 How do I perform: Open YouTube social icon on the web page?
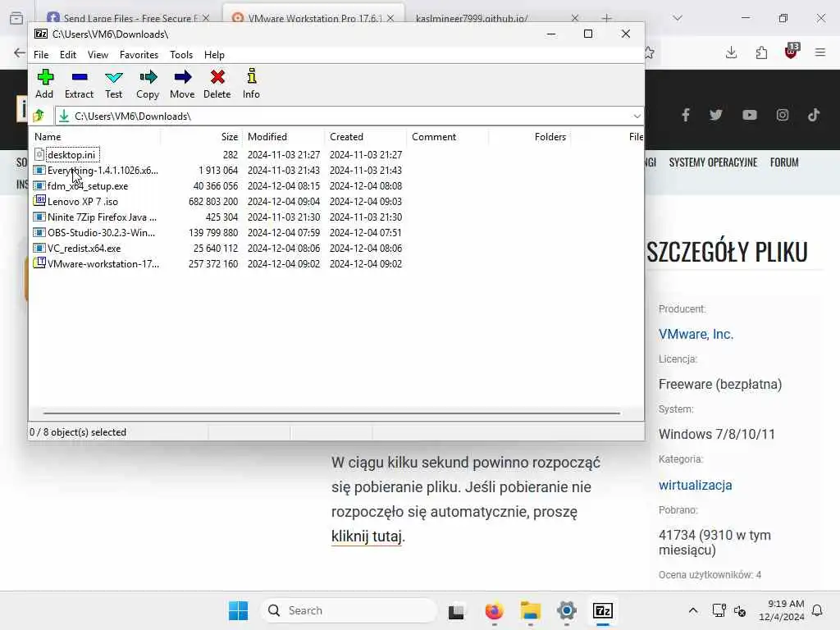tap(750, 115)
